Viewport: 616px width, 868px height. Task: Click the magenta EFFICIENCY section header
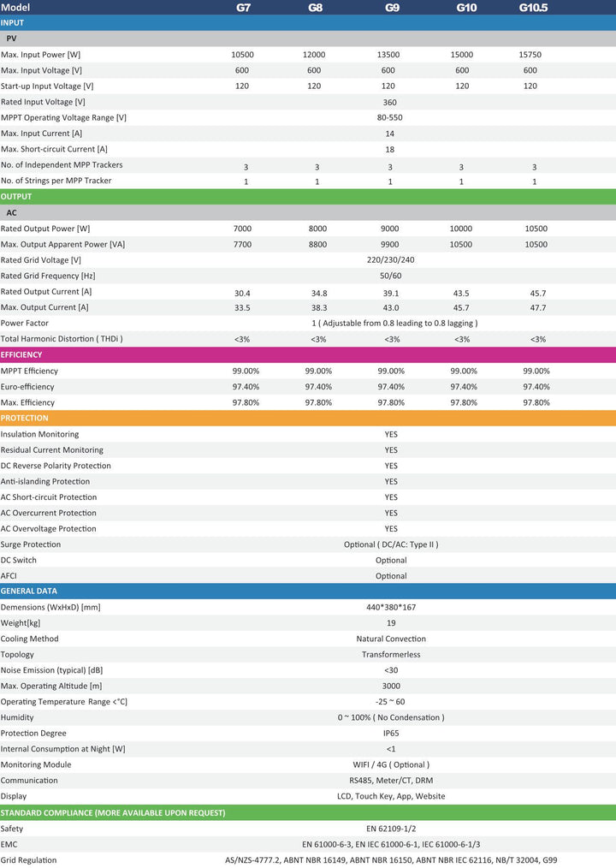coord(308,355)
